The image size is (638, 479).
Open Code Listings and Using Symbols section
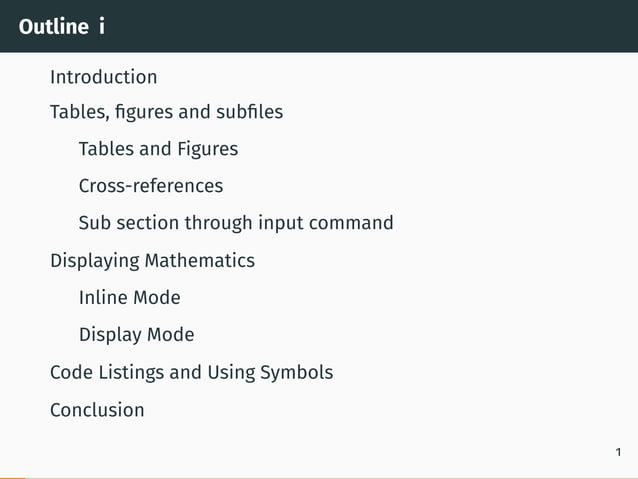(x=191, y=373)
